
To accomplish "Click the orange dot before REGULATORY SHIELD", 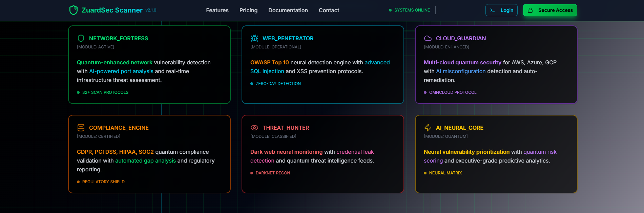I will [78, 182].
